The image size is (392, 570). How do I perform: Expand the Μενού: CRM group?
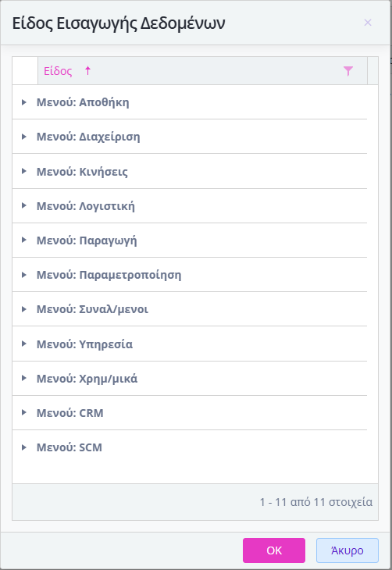(24, 412)
